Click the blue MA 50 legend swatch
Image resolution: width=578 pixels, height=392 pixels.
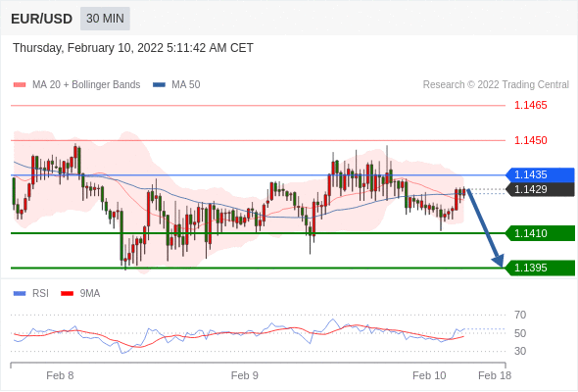point(159,85)
